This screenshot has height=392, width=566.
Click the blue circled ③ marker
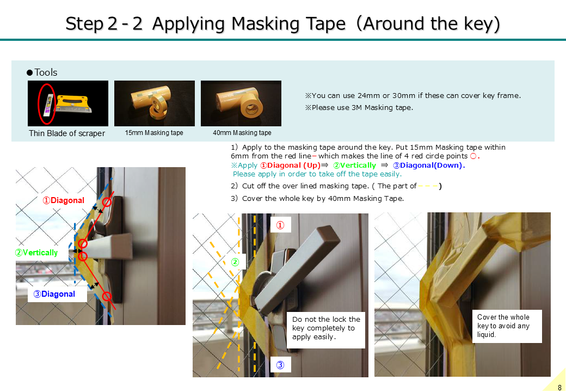(280, 365)
